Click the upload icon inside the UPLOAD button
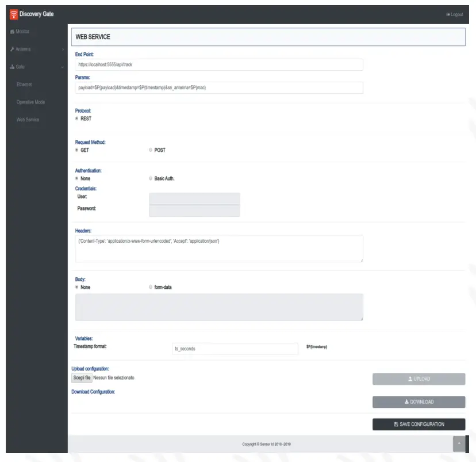The image size is (476, 462). coord(410,379)
